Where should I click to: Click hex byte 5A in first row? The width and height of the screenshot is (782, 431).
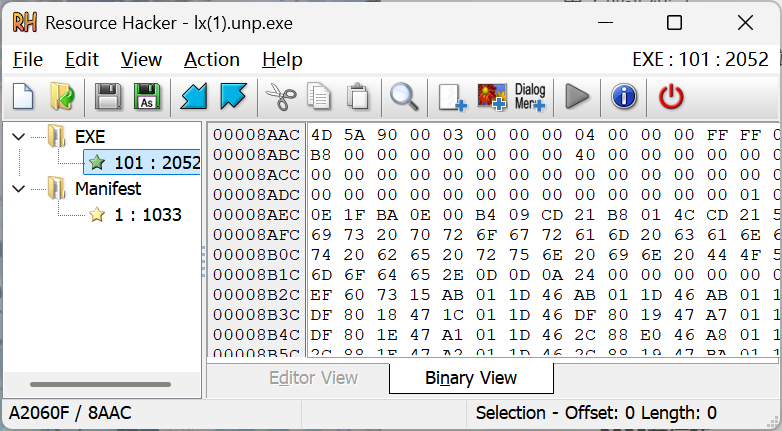click(x=354, y=135)
